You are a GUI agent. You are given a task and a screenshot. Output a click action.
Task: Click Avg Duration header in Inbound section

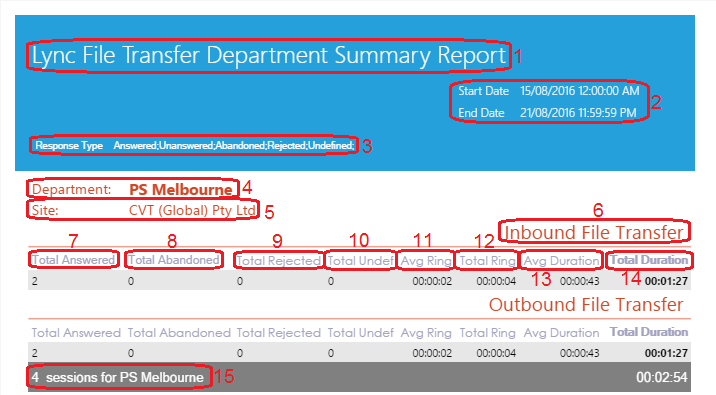point(561,261)
